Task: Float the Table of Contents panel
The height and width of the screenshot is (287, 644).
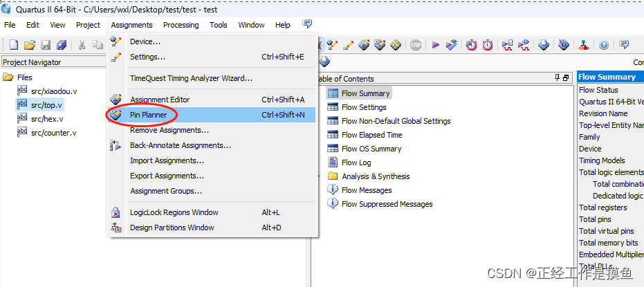Action: point(566,77)
